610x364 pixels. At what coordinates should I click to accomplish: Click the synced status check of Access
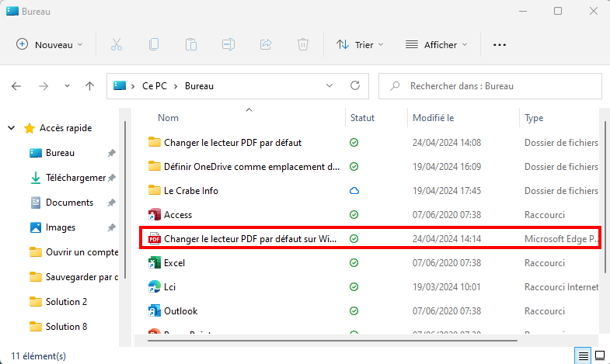point(354,215)
